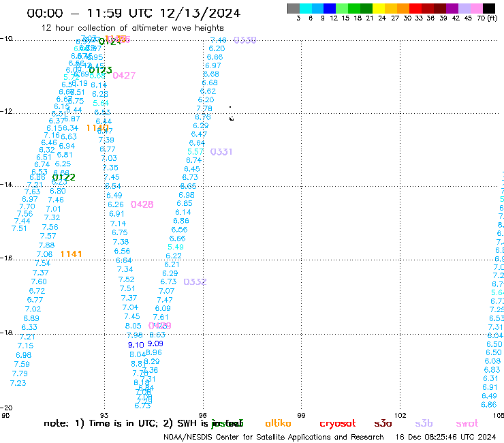
Task: Click the pure blue legend swatch
Action: coord(330,8)
